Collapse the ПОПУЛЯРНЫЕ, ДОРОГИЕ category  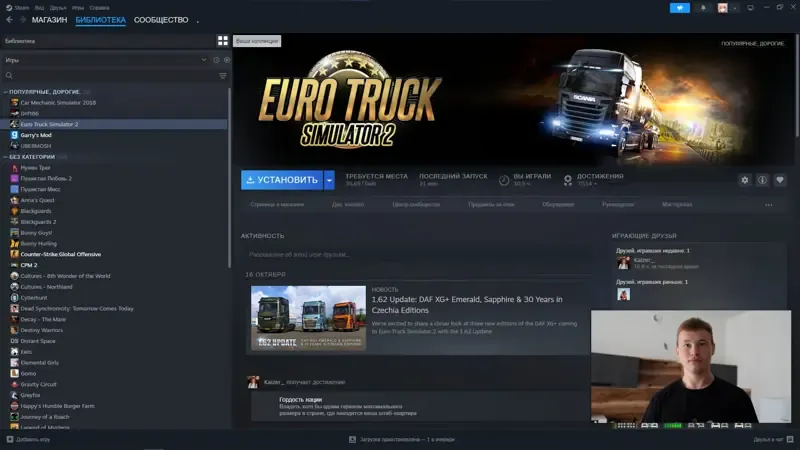pos(6,92)
